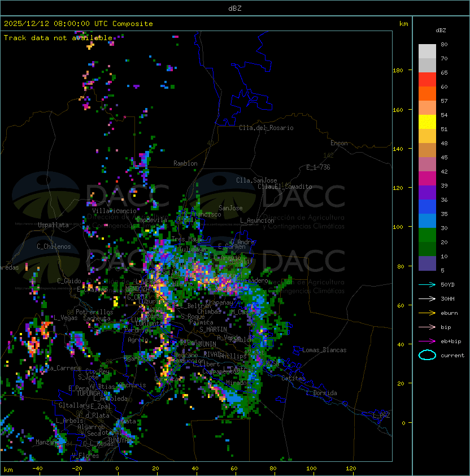470x476 pixels.
Task: Click the 5 dBZ slate purple swatch
Action: coord(427,263)
